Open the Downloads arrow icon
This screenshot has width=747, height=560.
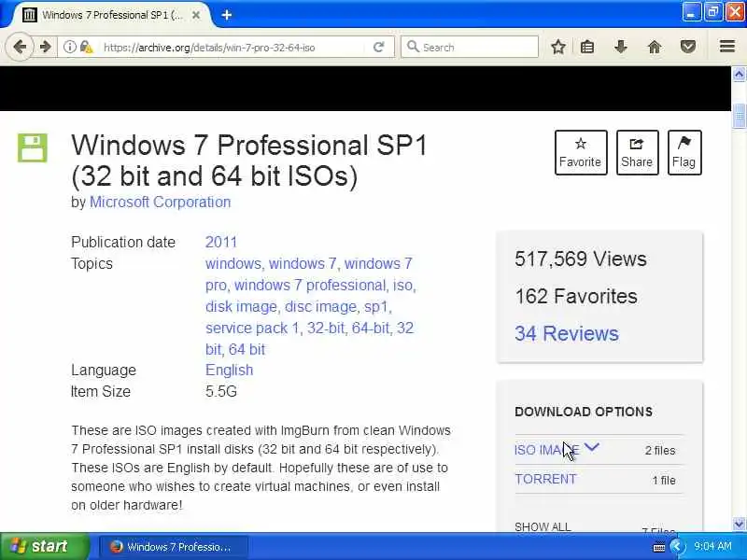coord(620,48)
